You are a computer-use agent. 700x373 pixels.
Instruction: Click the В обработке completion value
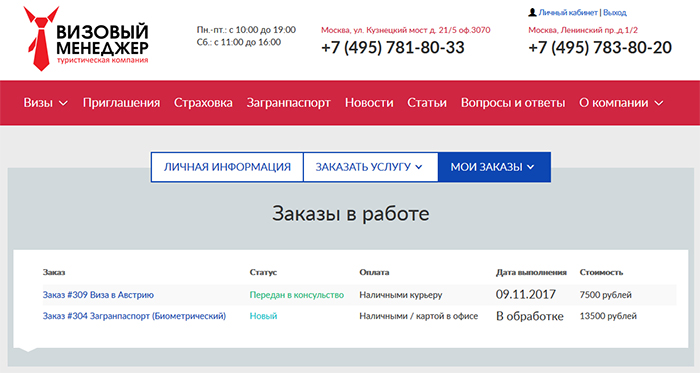coord(530,316)
